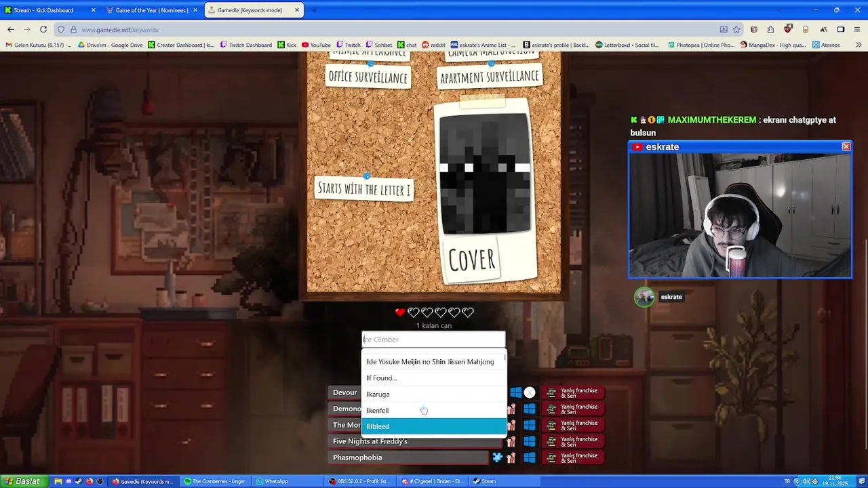The image size is (868, 488).
Task: Open Steam from the taskbar
Action: [504, 481]
